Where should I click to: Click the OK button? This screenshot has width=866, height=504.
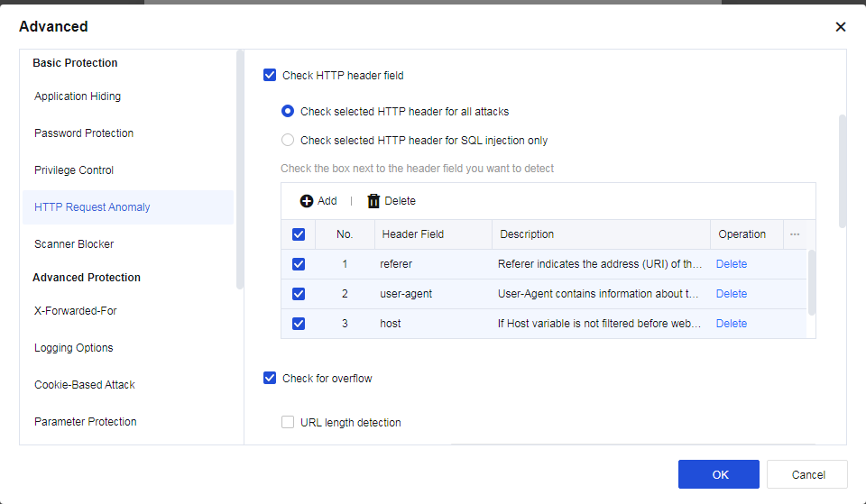coord(719,474)
